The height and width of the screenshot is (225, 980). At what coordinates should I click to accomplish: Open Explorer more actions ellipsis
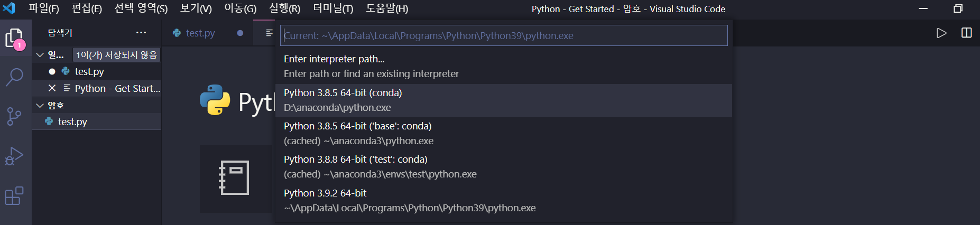(x=141, y=33)
